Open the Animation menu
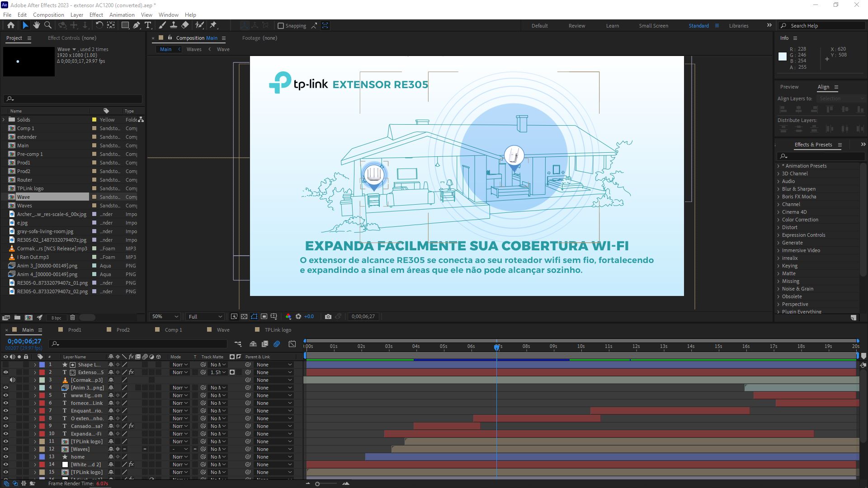The width and height of the screenshot is (868, 488). 122,14
